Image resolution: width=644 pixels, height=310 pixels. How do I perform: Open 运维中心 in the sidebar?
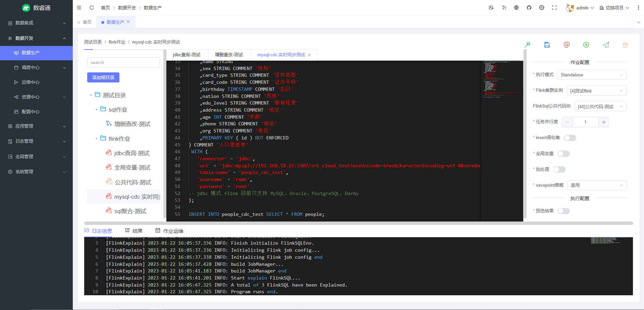(36, 82)
